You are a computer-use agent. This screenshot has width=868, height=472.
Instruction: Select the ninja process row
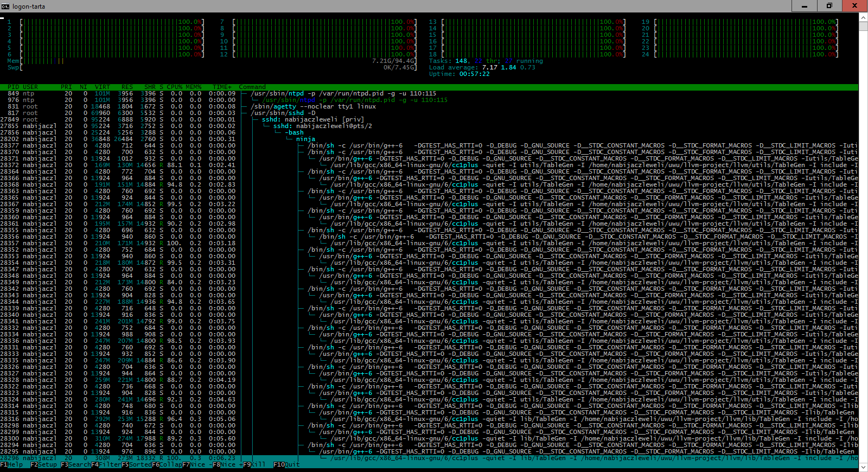(x=305, y=139)
